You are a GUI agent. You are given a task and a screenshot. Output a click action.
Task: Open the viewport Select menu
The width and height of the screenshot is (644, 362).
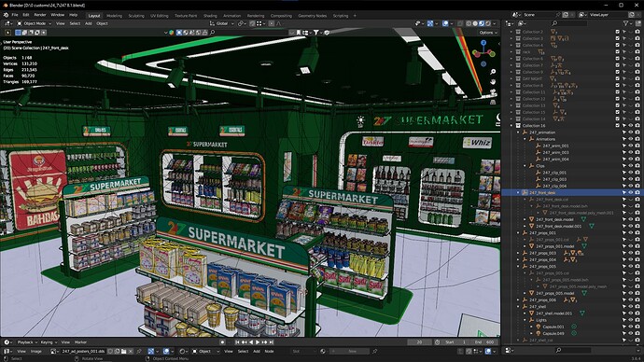point(75,23)
